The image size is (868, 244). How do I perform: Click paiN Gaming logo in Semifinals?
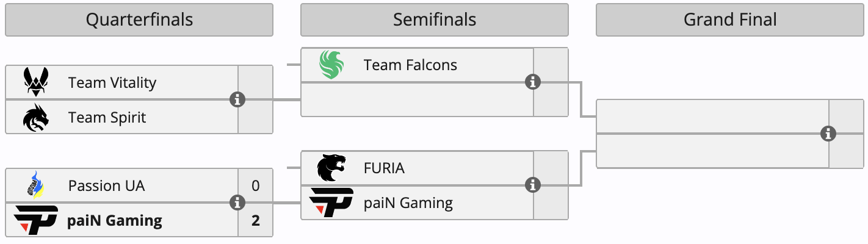point(331,203)
